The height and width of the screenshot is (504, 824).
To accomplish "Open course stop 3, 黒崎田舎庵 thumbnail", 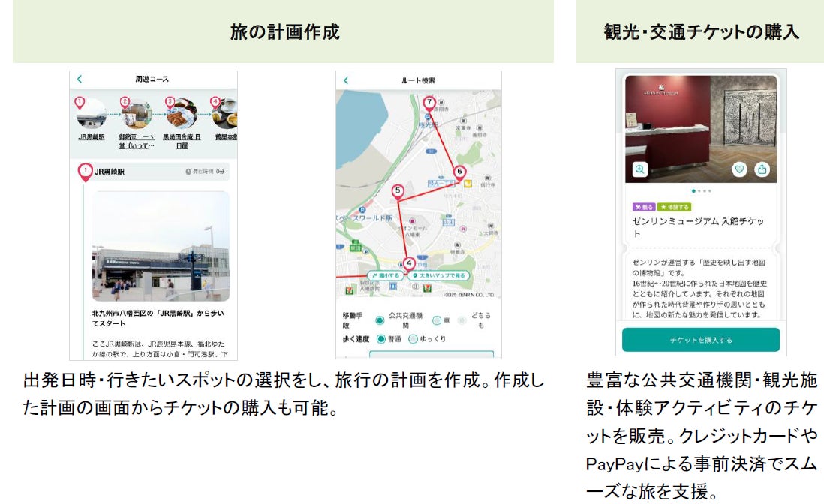I will (x=182, y=113).
